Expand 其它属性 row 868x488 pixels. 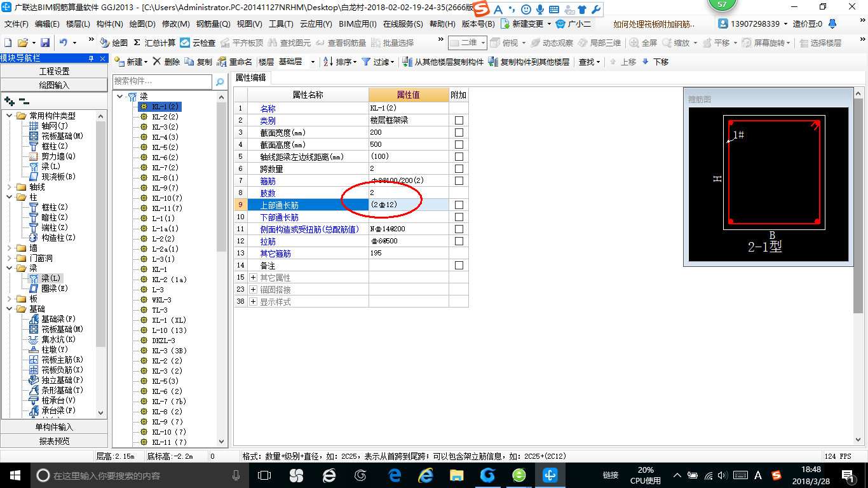[x=253, y=278]
